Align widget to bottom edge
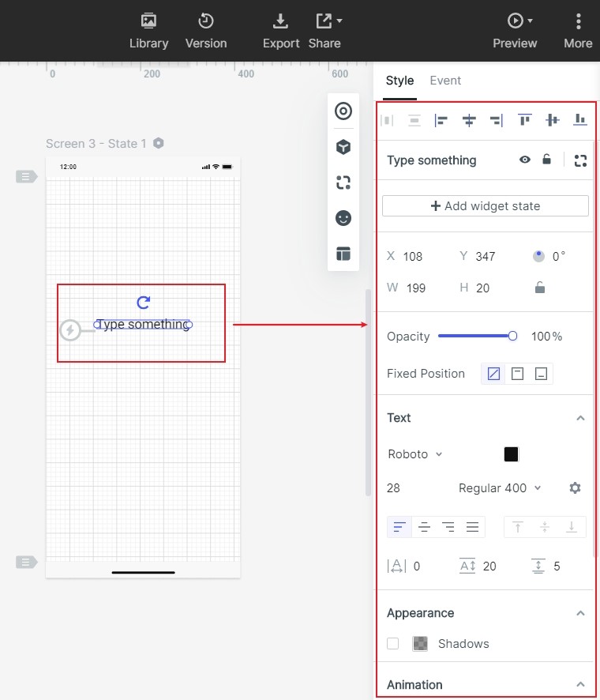The width and height of the screenshot is (600, 700). [580, 119]
